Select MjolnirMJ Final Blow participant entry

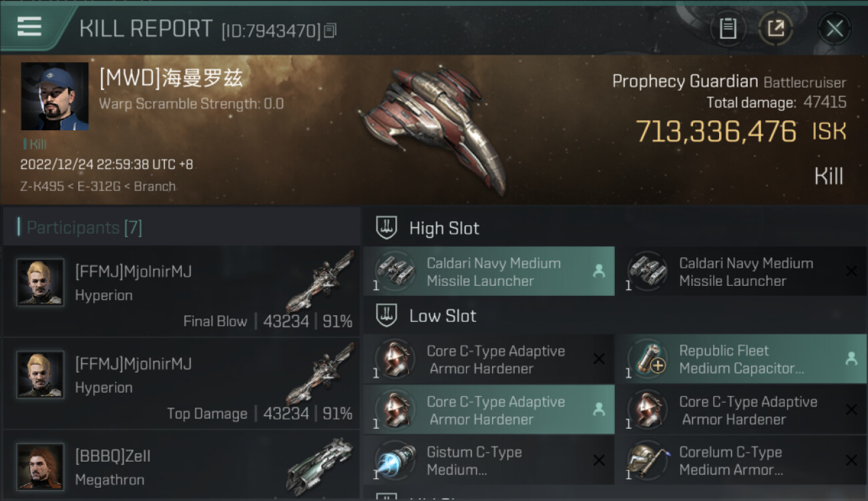[182, 291]
